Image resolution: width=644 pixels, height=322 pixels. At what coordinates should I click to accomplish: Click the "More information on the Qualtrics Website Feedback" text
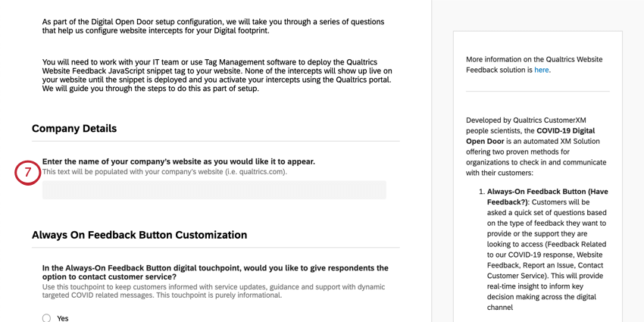pos(534,64)
